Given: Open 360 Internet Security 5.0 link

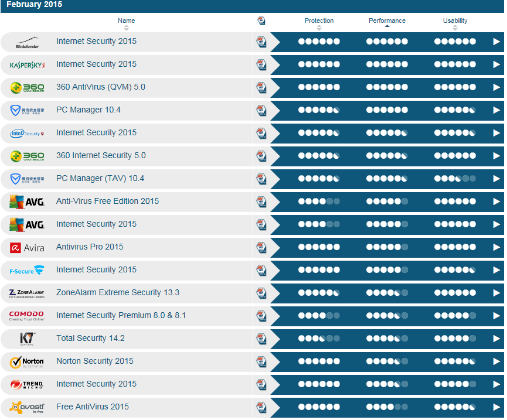Looking at the screenshot, I should pos(101,155).
